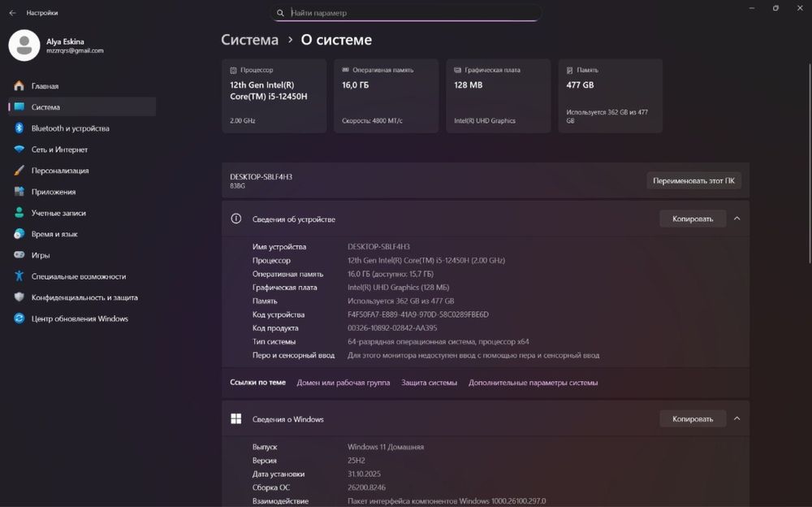
Task: Click the info icon in Сведения об устройстве
Action: coord(236,219)
